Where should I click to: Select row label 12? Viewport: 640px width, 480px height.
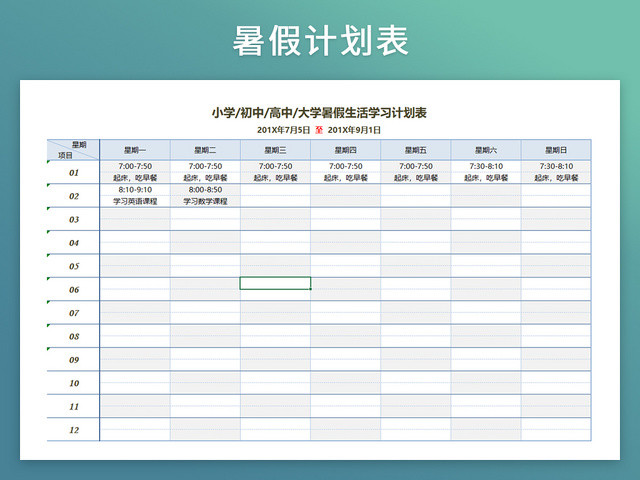point(73,430)
